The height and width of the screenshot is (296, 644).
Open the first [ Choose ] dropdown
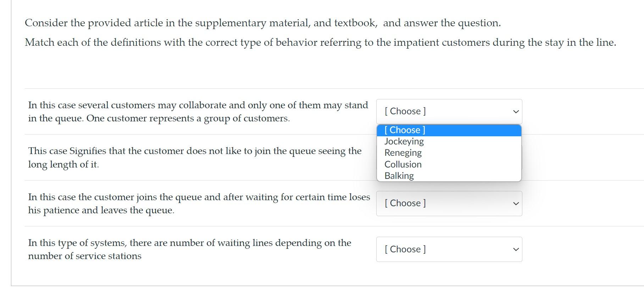(449, 111)
